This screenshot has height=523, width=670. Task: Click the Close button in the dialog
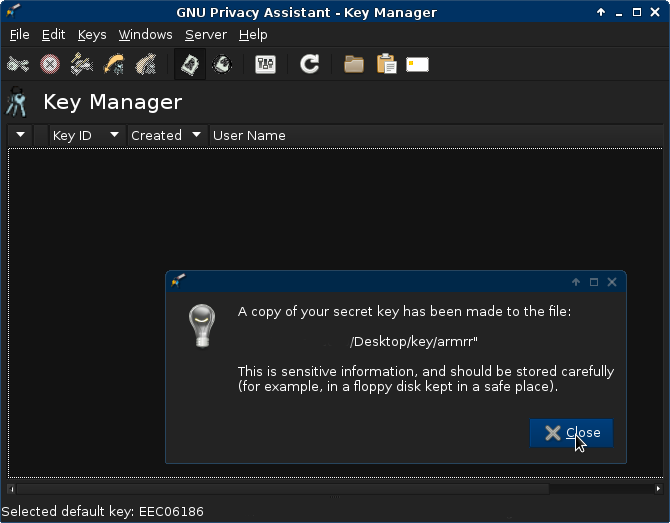pyautogui.click(x=571, y=433)
